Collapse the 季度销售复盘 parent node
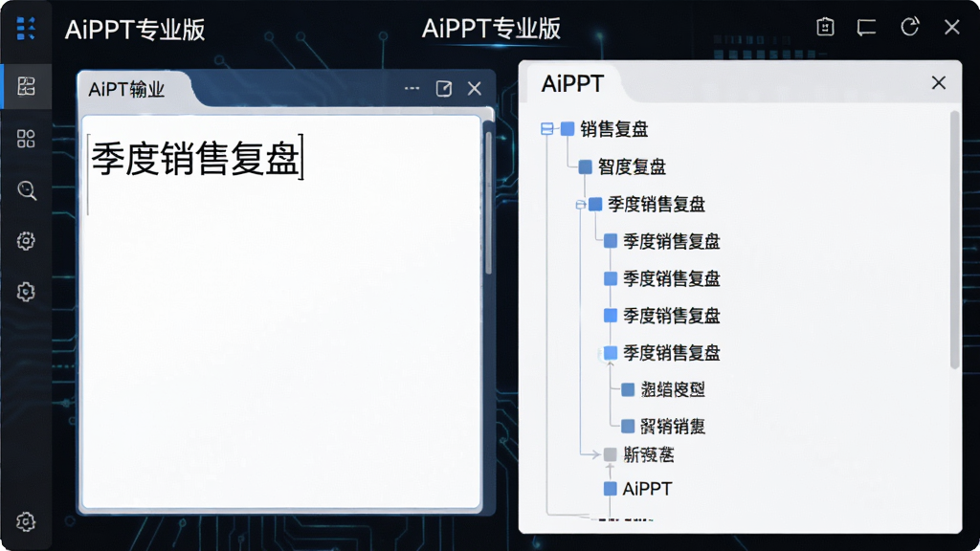 pyautogui.click(x=580, y=205)
